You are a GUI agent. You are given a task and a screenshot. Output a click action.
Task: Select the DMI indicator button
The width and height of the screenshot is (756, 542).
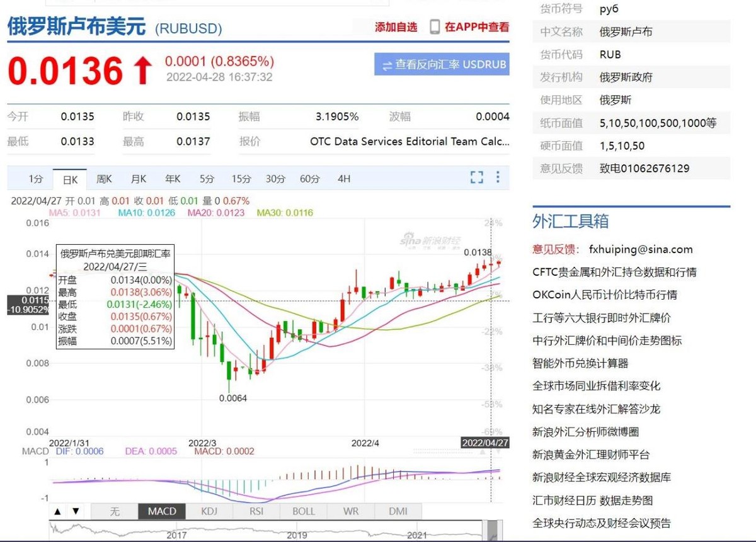[x=398, y=511]
